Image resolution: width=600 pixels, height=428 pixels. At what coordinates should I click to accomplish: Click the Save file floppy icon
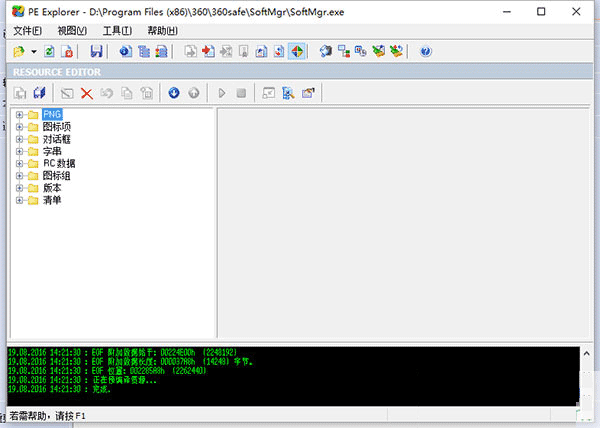(96, 51)
